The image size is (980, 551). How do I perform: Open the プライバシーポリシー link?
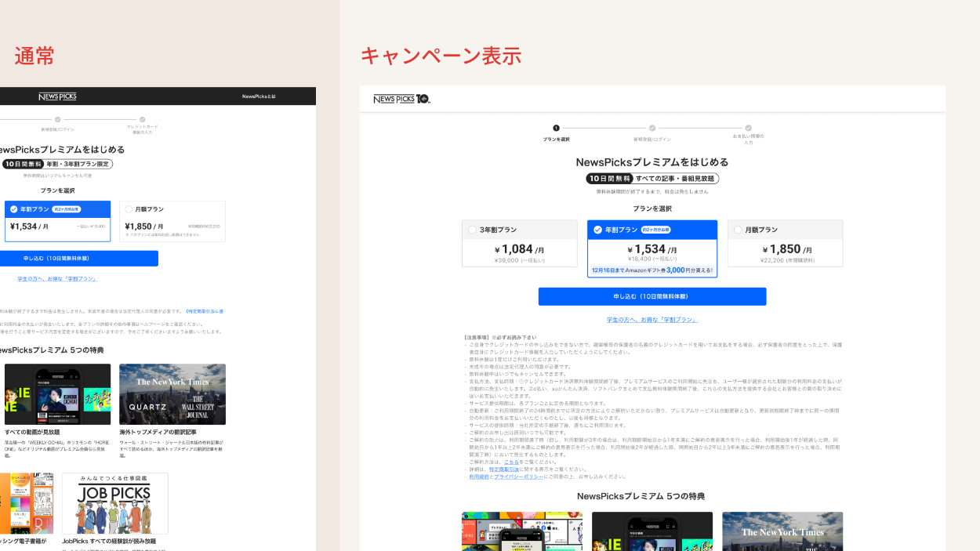point(518,477)
